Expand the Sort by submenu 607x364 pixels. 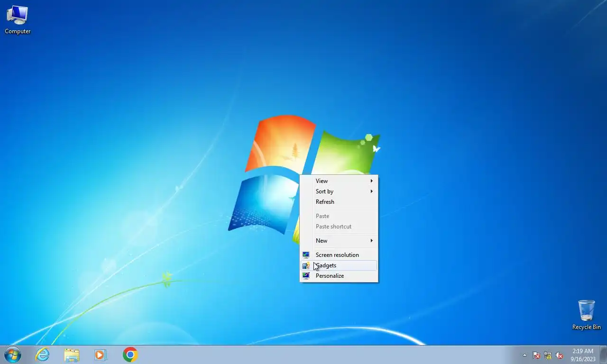coord(339,191)
